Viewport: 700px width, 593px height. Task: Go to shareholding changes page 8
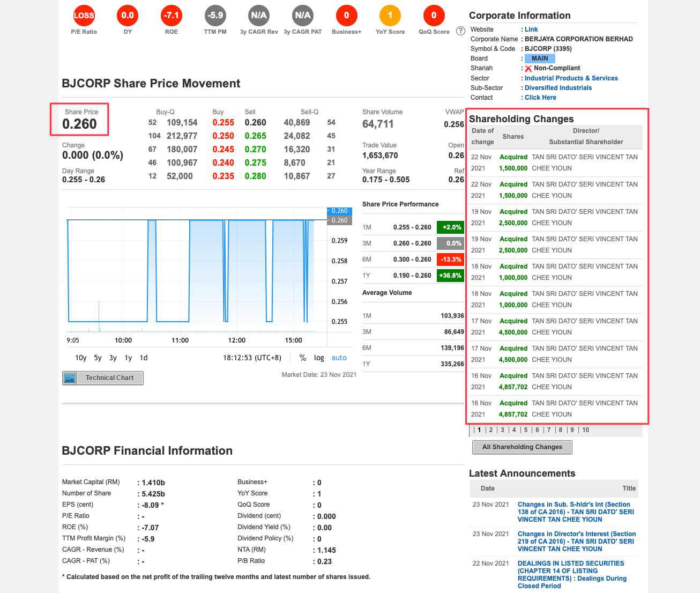click(x=561, y=430)
